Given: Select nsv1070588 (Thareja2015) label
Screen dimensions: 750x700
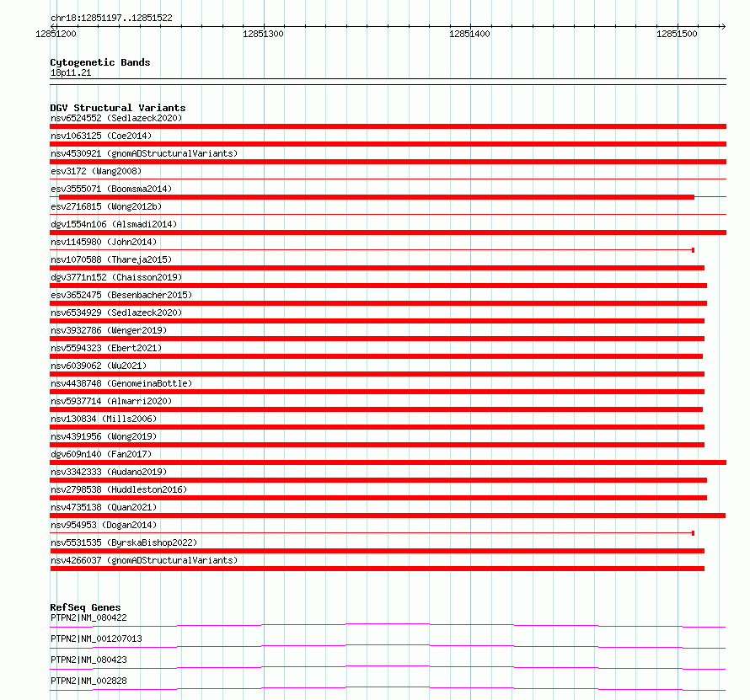Looking at the screenshot, I should [111, 259].
